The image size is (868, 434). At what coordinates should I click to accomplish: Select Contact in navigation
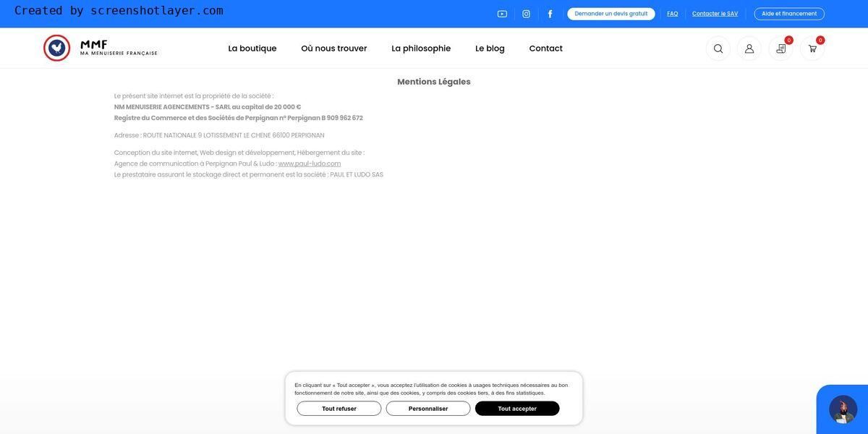tap(545, 48)
